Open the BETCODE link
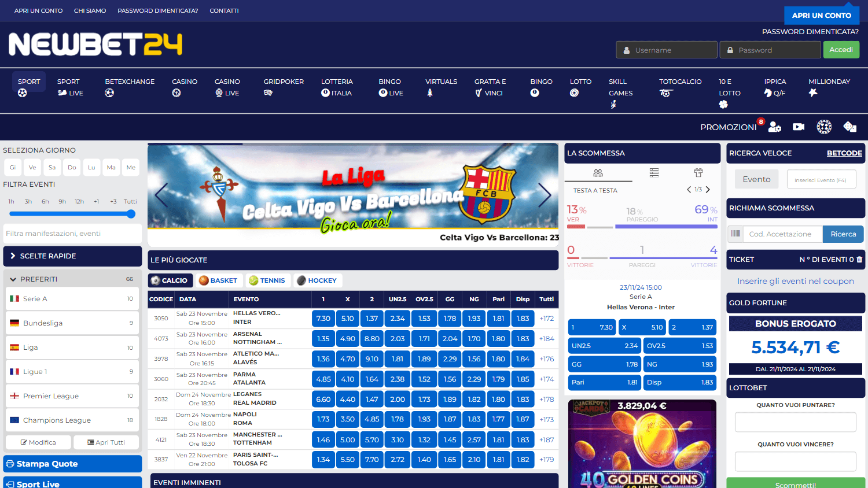 point(844,153)
